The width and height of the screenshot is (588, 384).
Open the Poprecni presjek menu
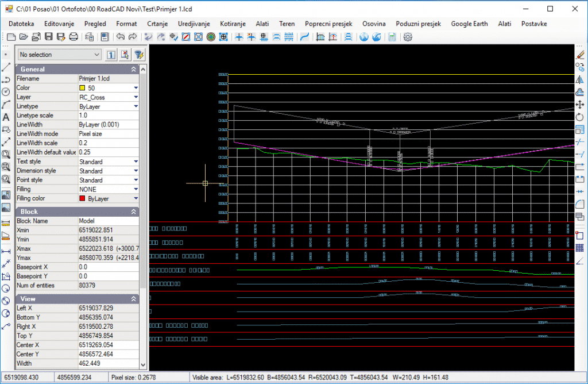point(328,24)
